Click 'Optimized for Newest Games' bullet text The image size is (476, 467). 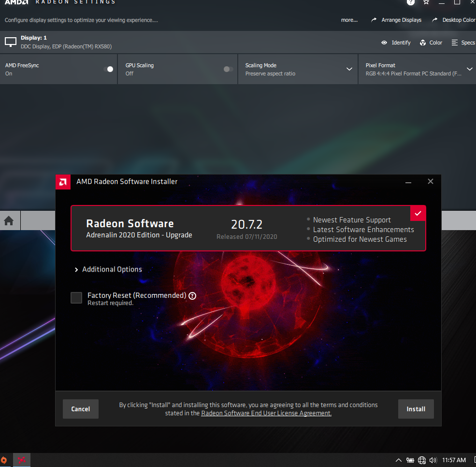pos(360,239)
